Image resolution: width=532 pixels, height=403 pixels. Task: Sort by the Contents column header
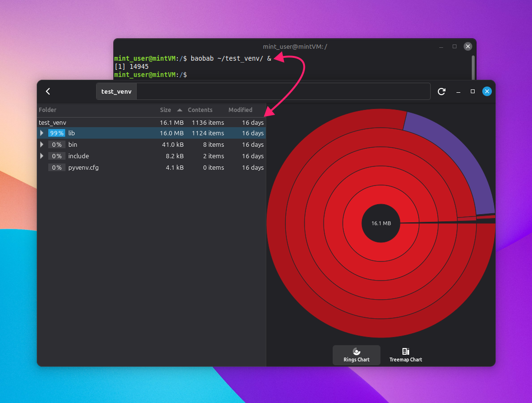tap(200, 110)
